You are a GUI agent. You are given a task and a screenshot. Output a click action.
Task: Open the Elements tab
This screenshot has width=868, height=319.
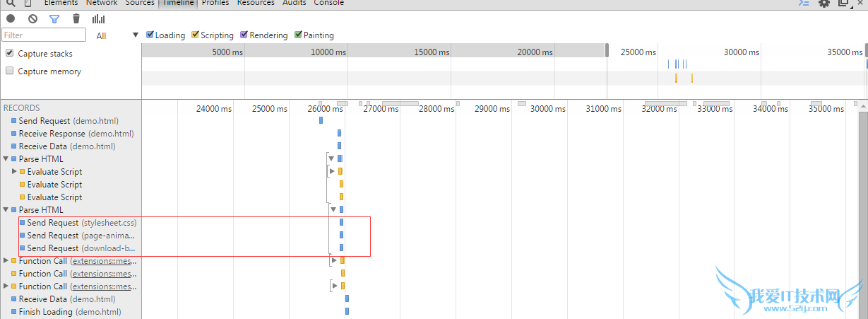pyautogui.click(x=61, y=3)
